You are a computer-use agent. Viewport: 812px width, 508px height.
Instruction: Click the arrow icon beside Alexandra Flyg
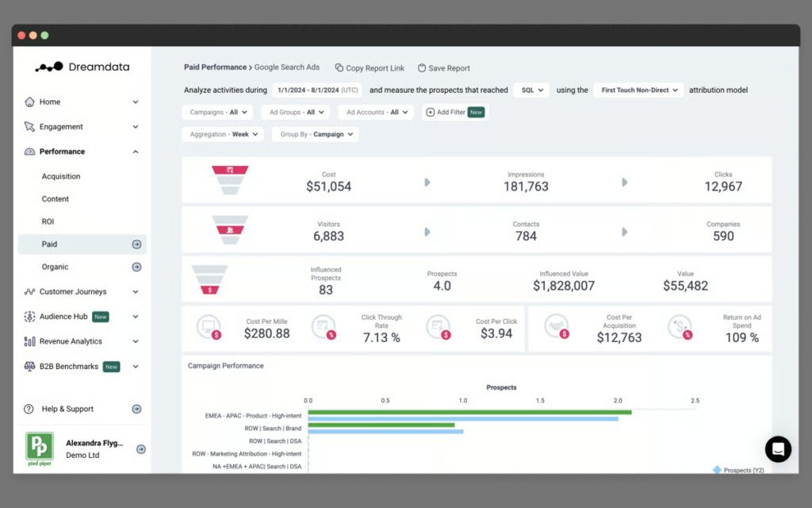click(141, 449)
